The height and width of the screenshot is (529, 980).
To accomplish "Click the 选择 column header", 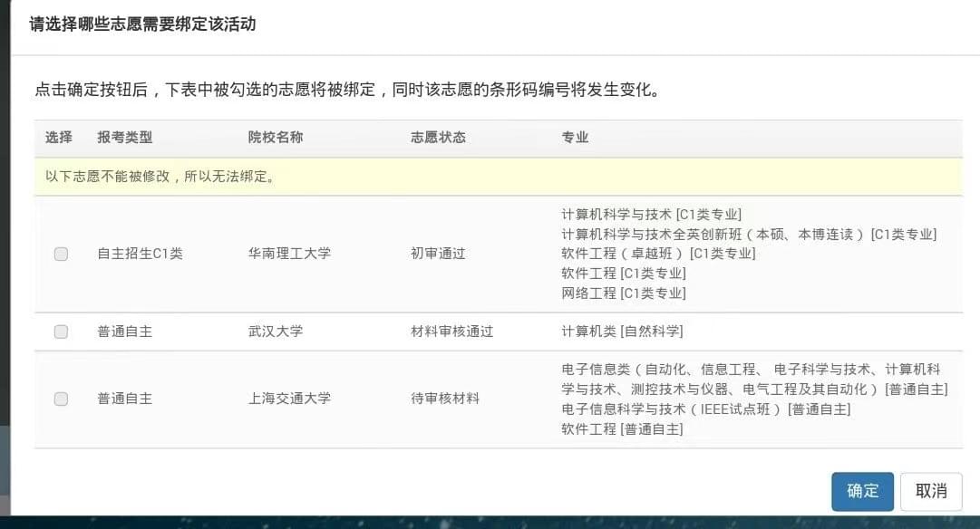I will point(59,138).
